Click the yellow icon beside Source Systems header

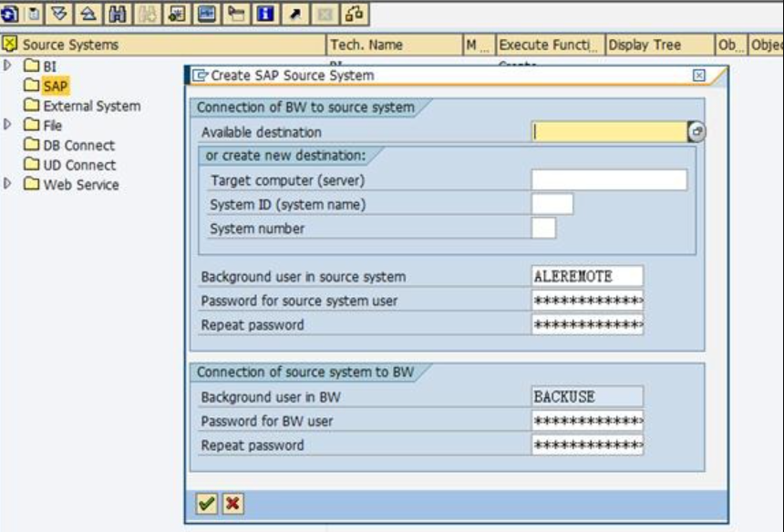[x=9, y=45]
